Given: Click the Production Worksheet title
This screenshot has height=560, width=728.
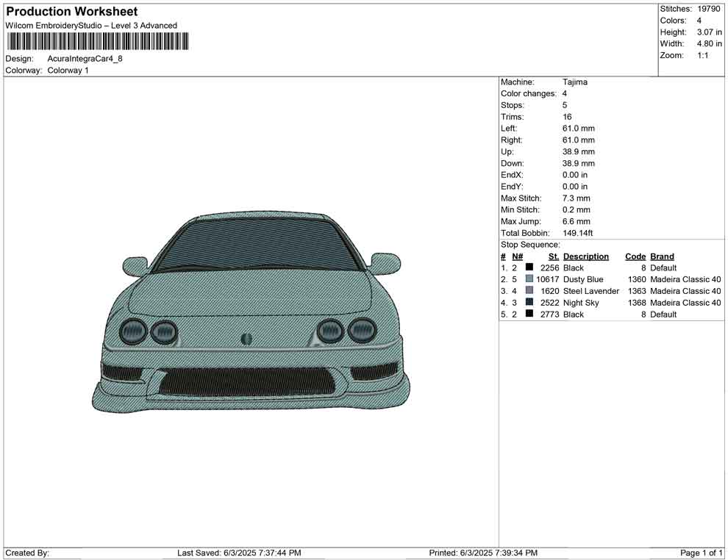Looking at the screenshot, I should coord(72,12).
